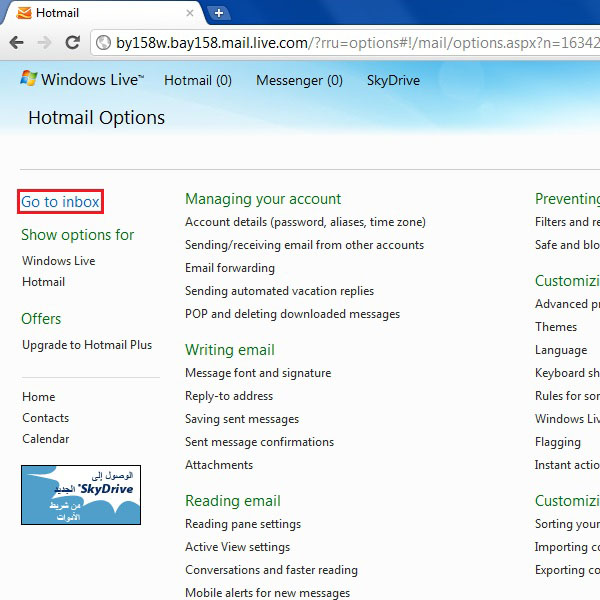The width and height of the screenshot is (600, 600).
Task: Open Calendar in sidebar
Action: (46, 439)
